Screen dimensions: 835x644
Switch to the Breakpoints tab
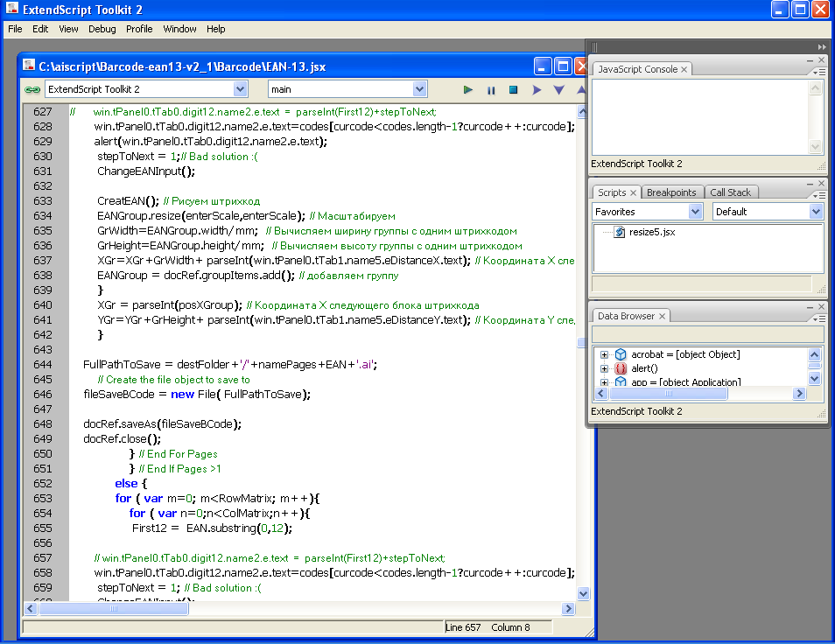pos(671,192)
